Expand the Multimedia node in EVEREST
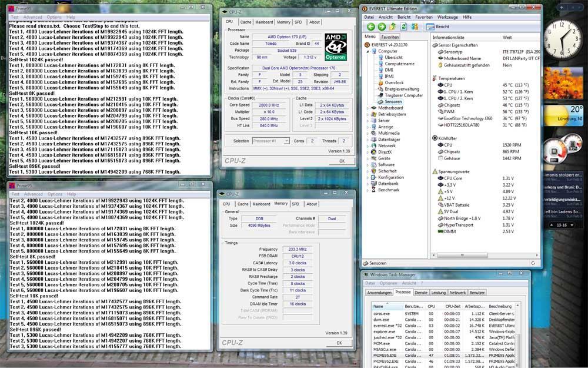 367,133
